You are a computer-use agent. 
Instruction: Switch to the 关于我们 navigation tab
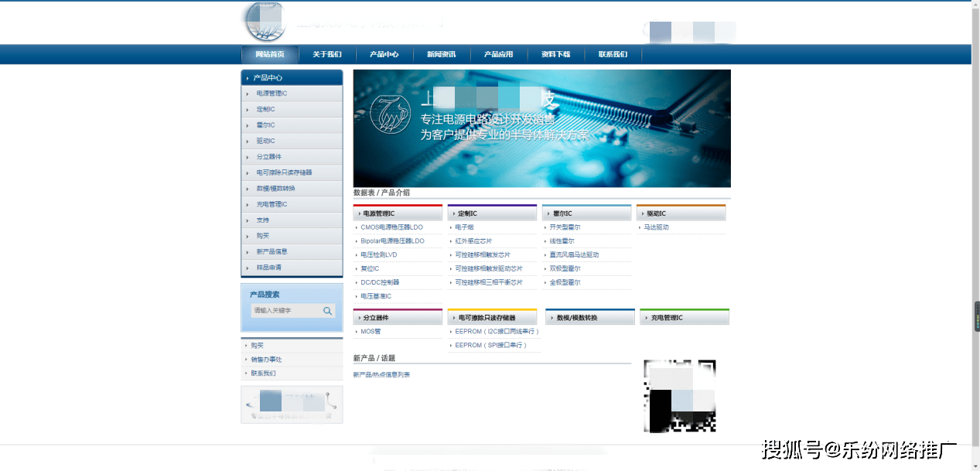coord(326,54)
